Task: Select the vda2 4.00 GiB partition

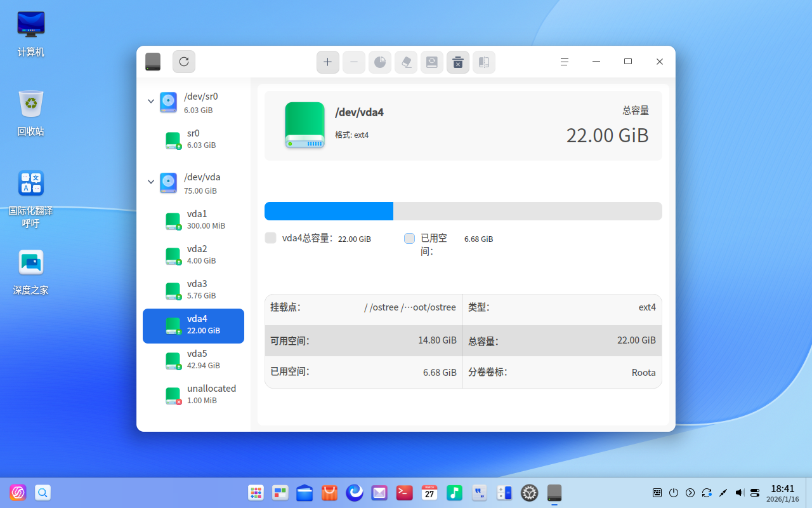Action: [x=193, y=255]
